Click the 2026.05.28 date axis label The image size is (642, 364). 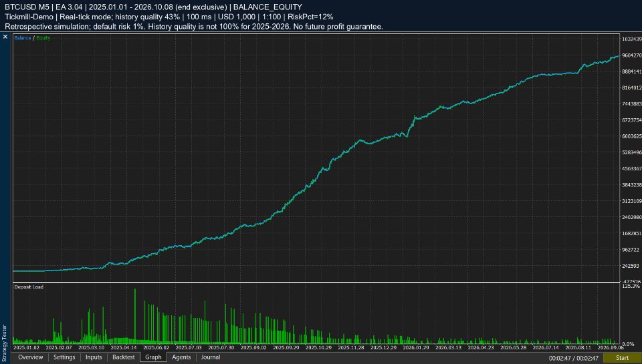[x=513, y=347]
